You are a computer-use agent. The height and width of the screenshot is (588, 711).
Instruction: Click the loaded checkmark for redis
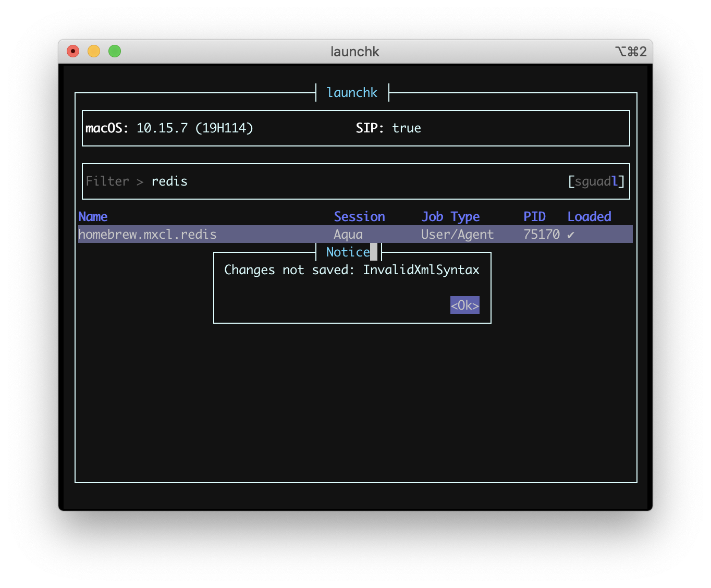tap(571, 235)
